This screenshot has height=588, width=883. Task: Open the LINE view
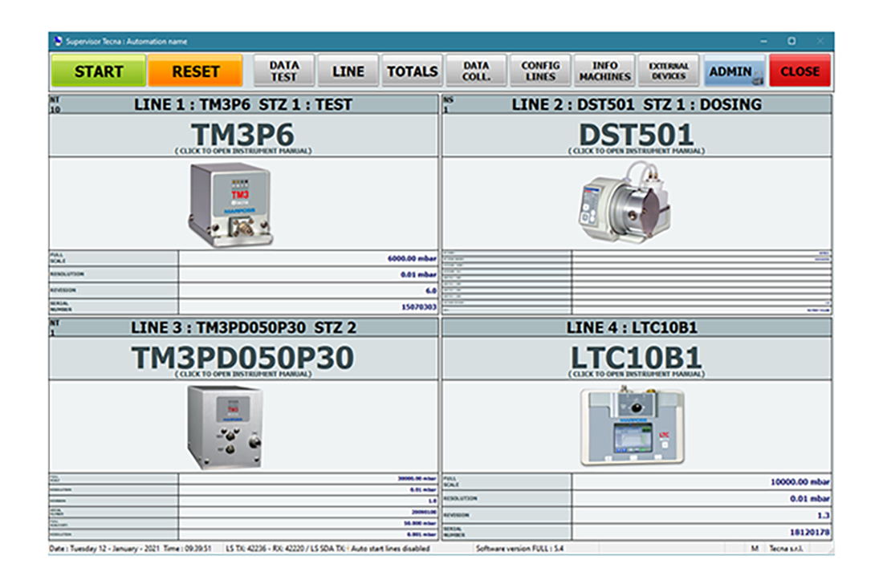click(x=348, y=71)
